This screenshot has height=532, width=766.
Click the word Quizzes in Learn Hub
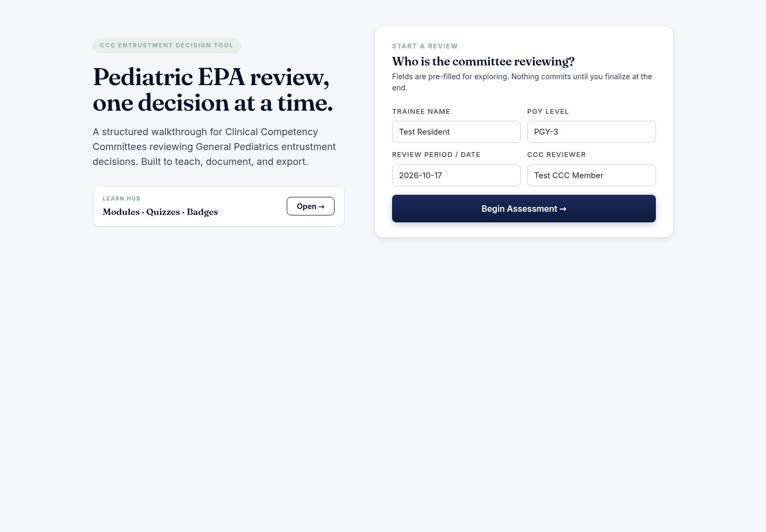[163, 212]
